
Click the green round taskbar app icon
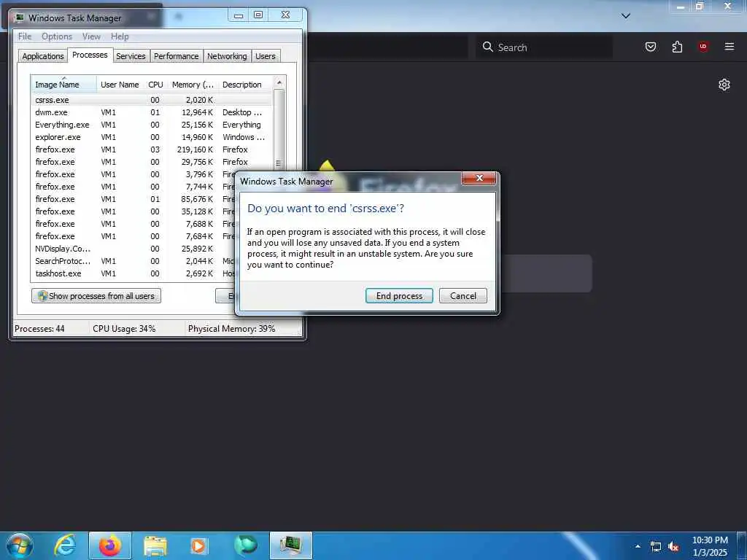pos(245,545)
